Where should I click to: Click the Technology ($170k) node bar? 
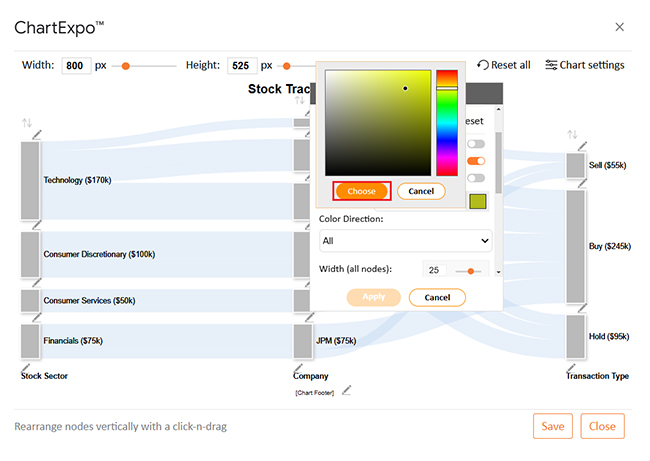[30, 180]
